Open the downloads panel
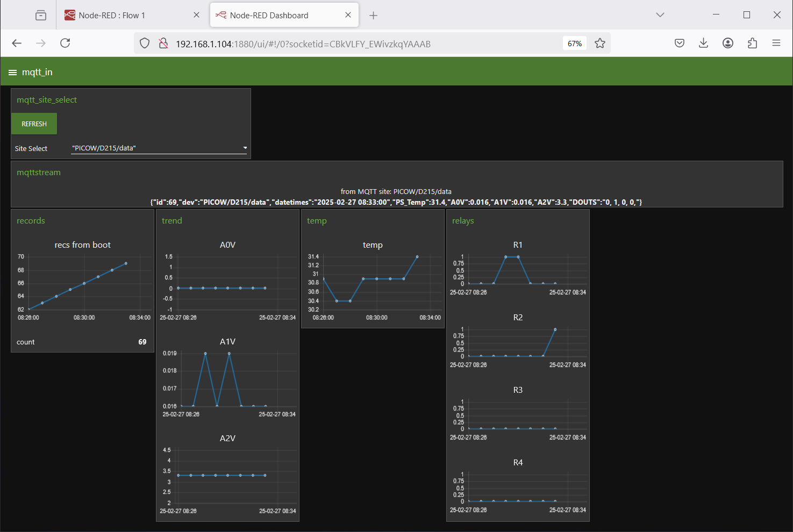This screenshot has height=532, width=793. tap(703, 44)
